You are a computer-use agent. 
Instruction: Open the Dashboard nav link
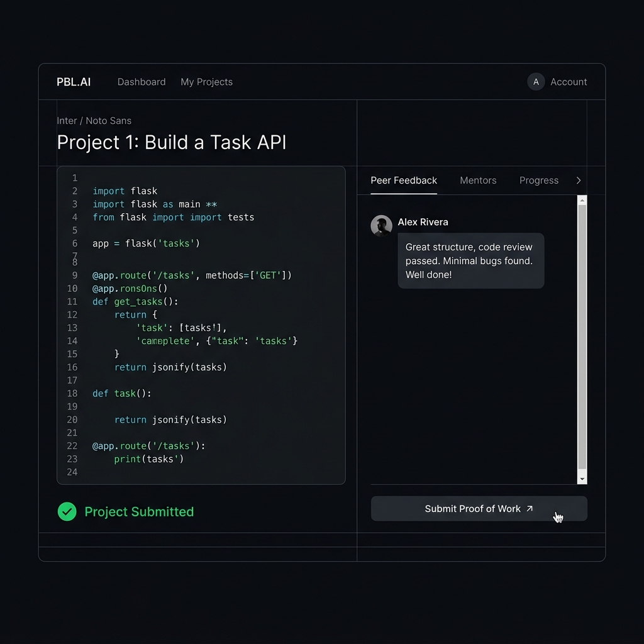pos(142,82)
